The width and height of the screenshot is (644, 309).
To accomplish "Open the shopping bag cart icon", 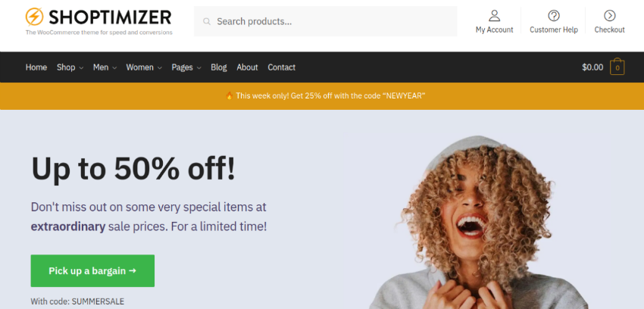I will point(617,67).
